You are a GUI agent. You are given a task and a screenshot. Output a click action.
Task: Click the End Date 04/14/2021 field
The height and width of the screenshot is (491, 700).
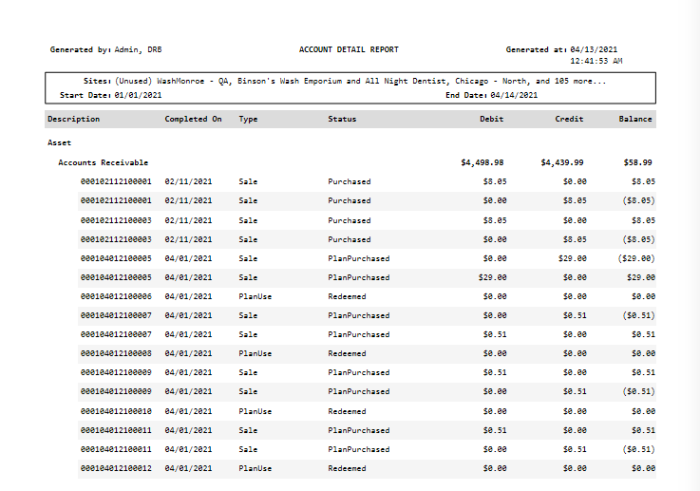coord(492,95)
